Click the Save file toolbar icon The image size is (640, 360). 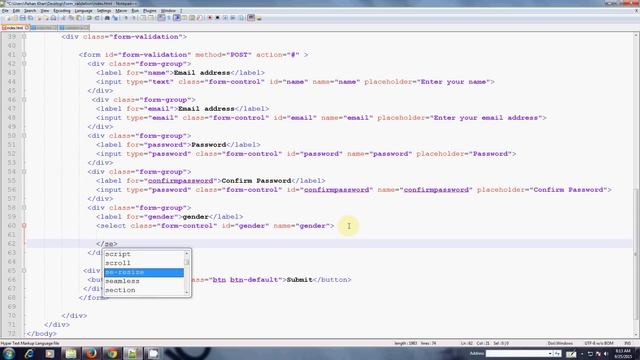[22, 18]
